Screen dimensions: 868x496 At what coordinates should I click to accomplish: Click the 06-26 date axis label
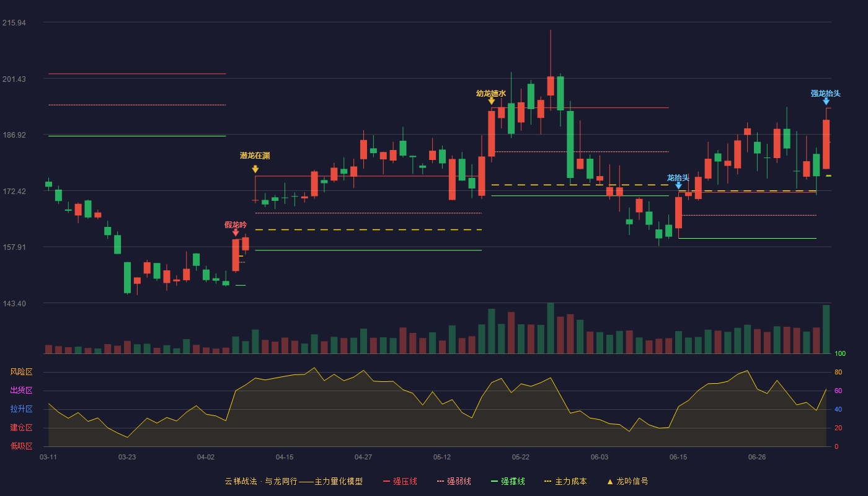pyautogui.click(x=757, y=457)
